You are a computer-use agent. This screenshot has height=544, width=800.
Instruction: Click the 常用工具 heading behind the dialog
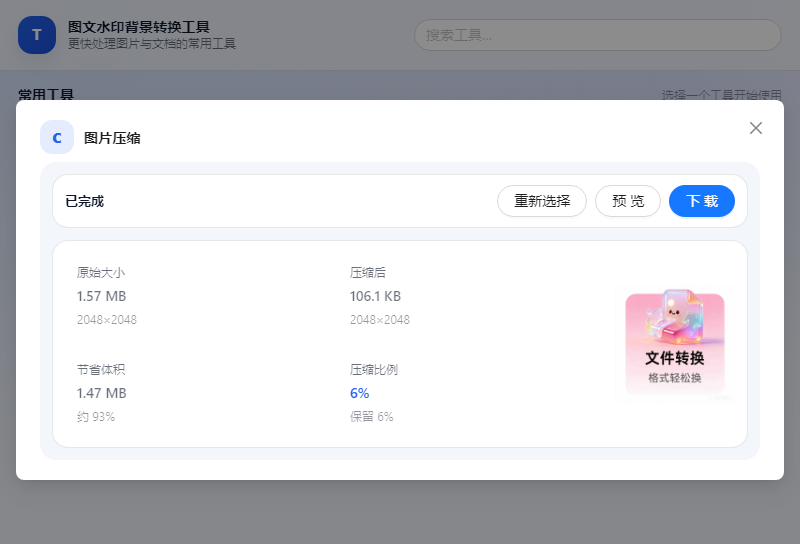(x=46, y=94)
